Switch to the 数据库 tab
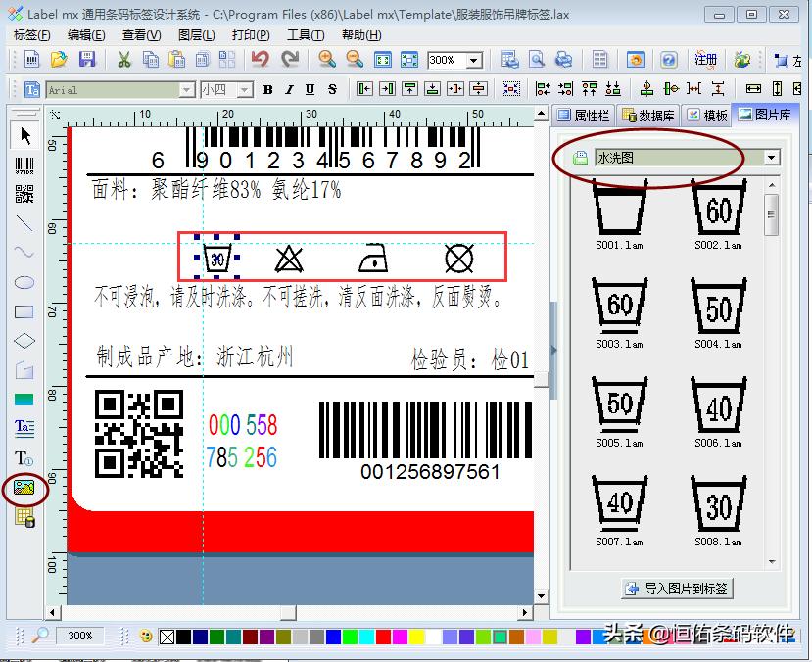The image size is (812, 662). coord(647,115)
